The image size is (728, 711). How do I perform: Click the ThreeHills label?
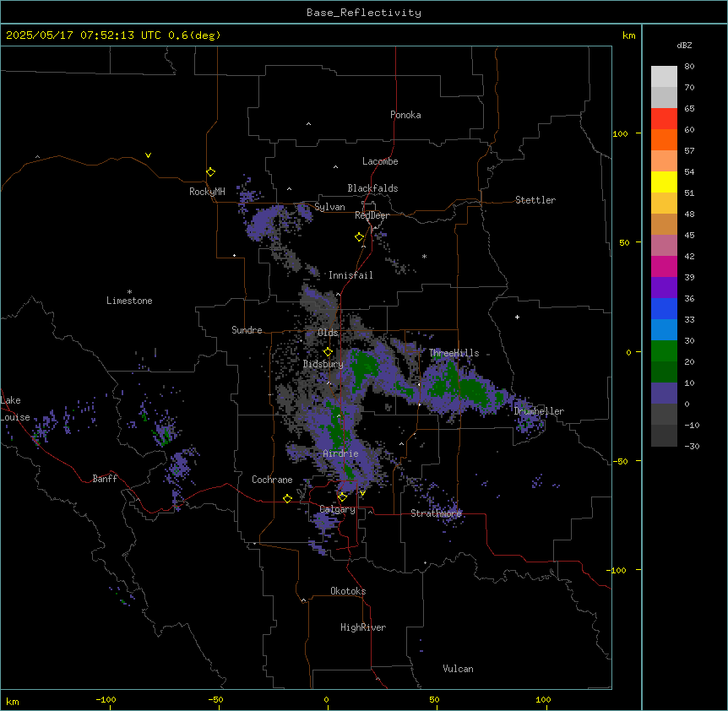[x=454, y=353]
